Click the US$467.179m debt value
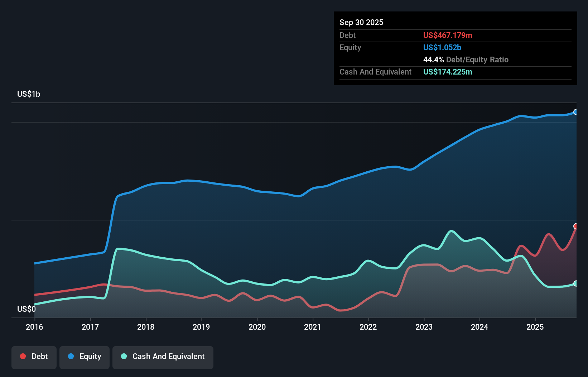 448,35
